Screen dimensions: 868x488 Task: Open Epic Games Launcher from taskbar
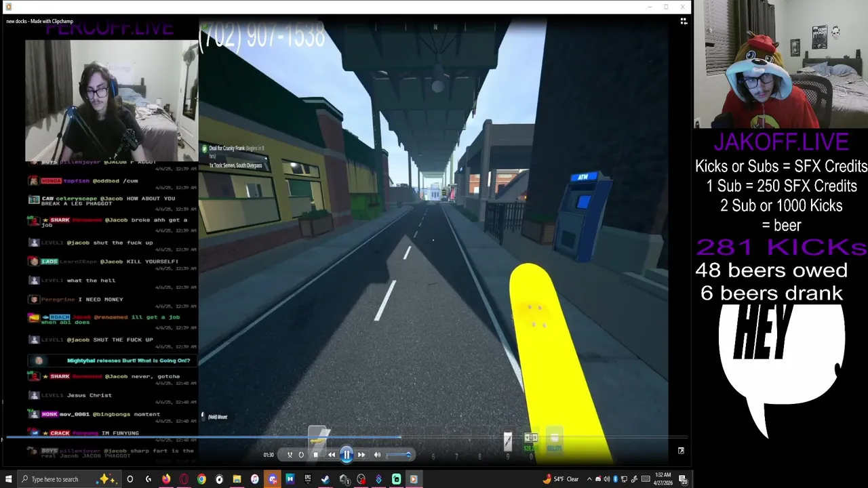(x=307, y=479)
